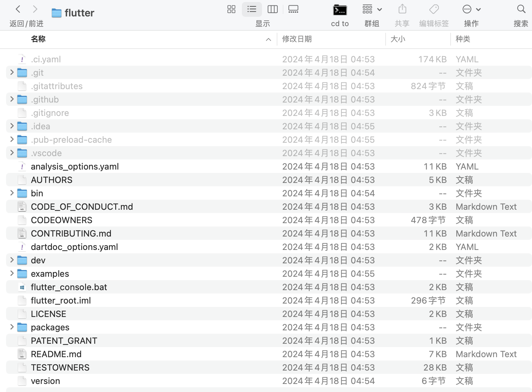Click the 174 KB size value

pyautogui.click(x=433, y=59)
